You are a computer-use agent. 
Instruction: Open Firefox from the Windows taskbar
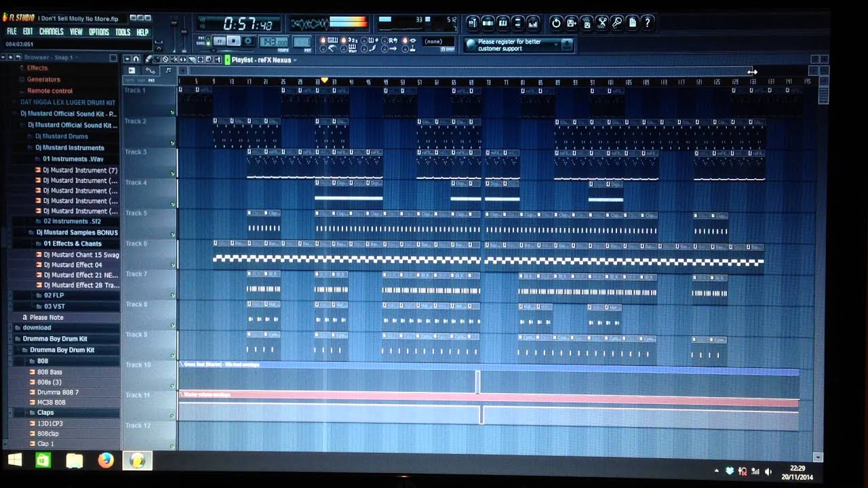point(106,460)
